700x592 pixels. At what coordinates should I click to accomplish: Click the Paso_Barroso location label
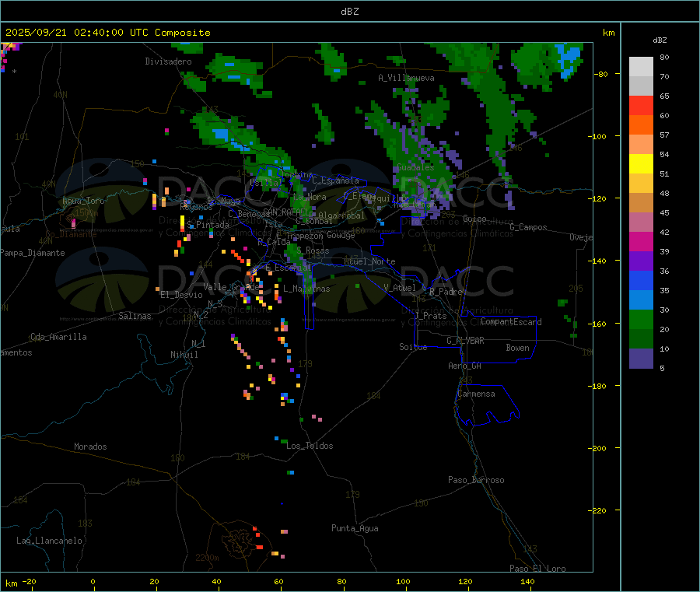[476, 480]
